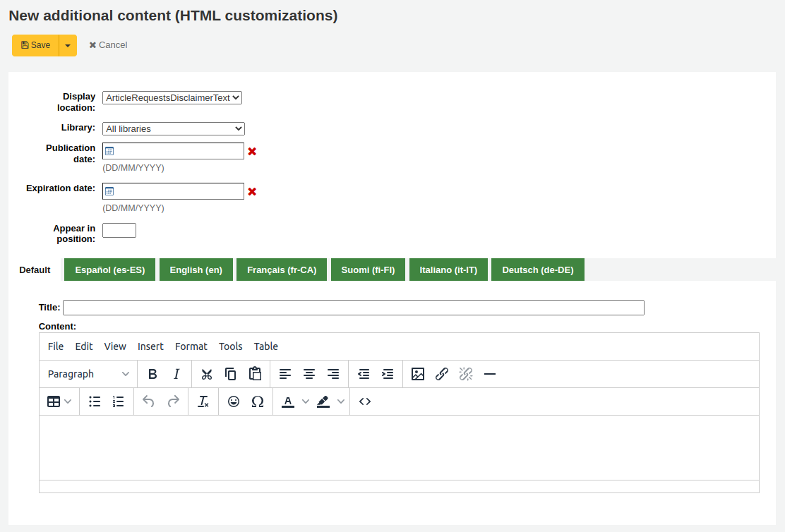Focus the Publication date field
The width and height of the screenshot is (785, 532).
click(173, 151)
